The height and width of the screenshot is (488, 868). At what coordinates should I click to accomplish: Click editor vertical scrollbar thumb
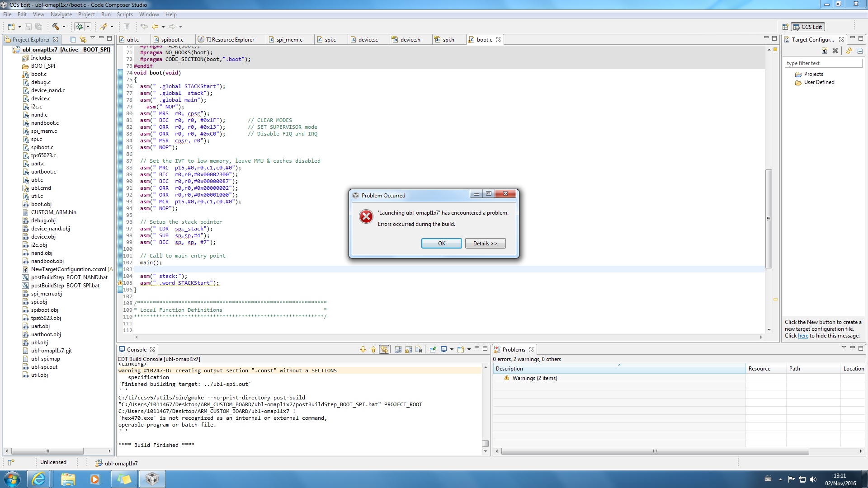click(769, 219)
